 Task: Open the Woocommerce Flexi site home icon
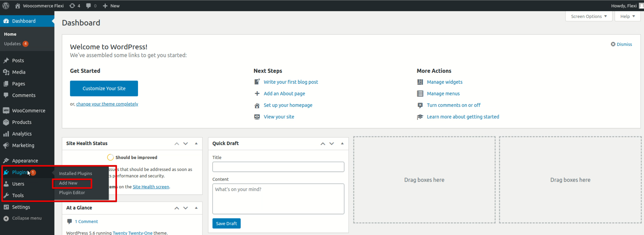(x=18, y=6)
